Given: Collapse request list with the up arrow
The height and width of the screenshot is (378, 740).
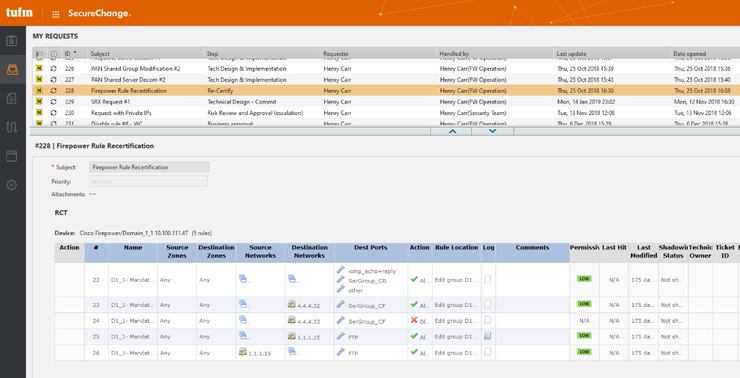Looking at the screenshot, I should point(452,131).
